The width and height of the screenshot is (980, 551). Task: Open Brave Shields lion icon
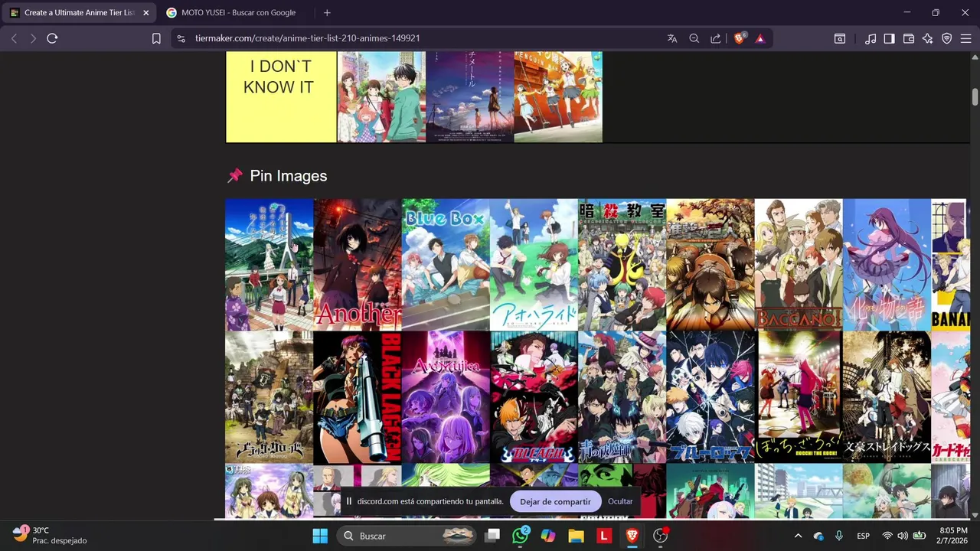point(740,38)
